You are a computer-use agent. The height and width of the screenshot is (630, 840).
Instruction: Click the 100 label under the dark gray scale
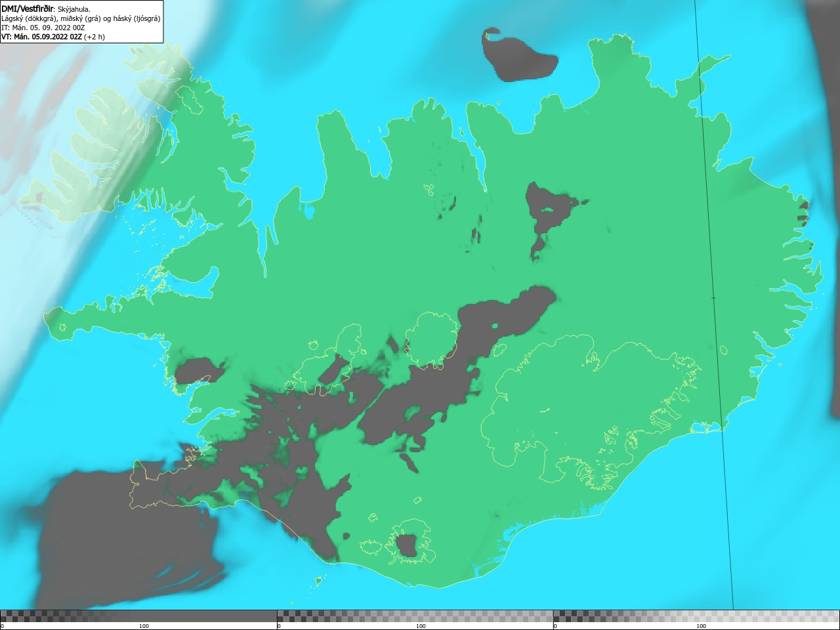pos(144,626)
